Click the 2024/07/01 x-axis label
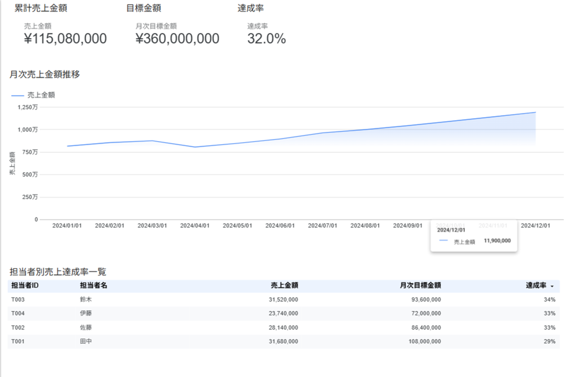This screenshot has height=377, width=588. pos(323,226)
